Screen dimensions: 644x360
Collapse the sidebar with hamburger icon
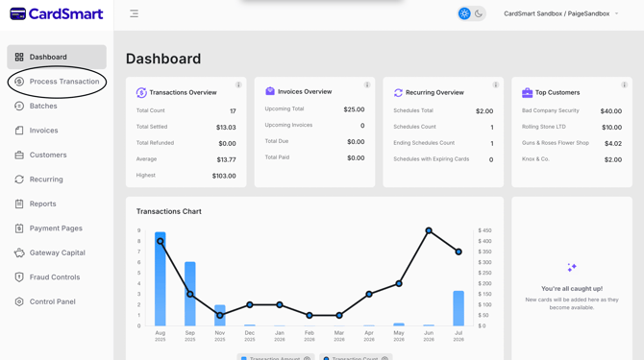coord(134,13)
